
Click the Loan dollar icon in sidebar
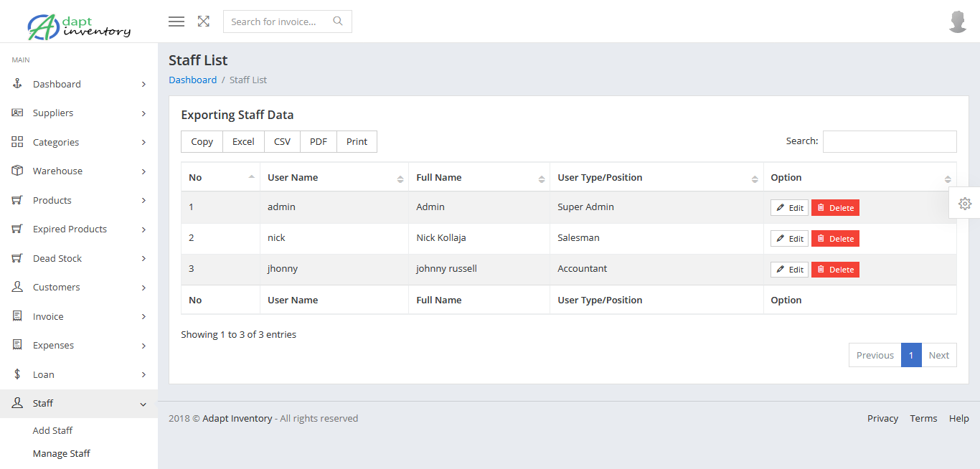[18, 374]
